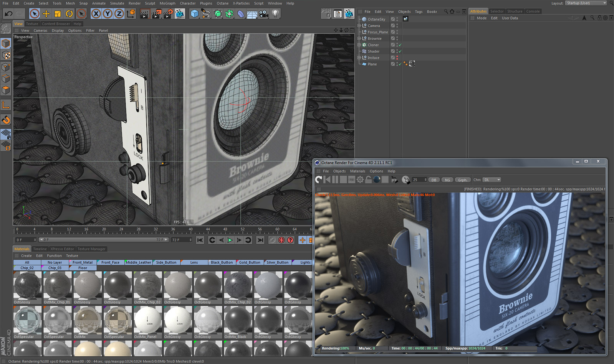Open the deformer bend icon
Screen dimensions: 614x364
pyautogui.click(x=241, y=14)
